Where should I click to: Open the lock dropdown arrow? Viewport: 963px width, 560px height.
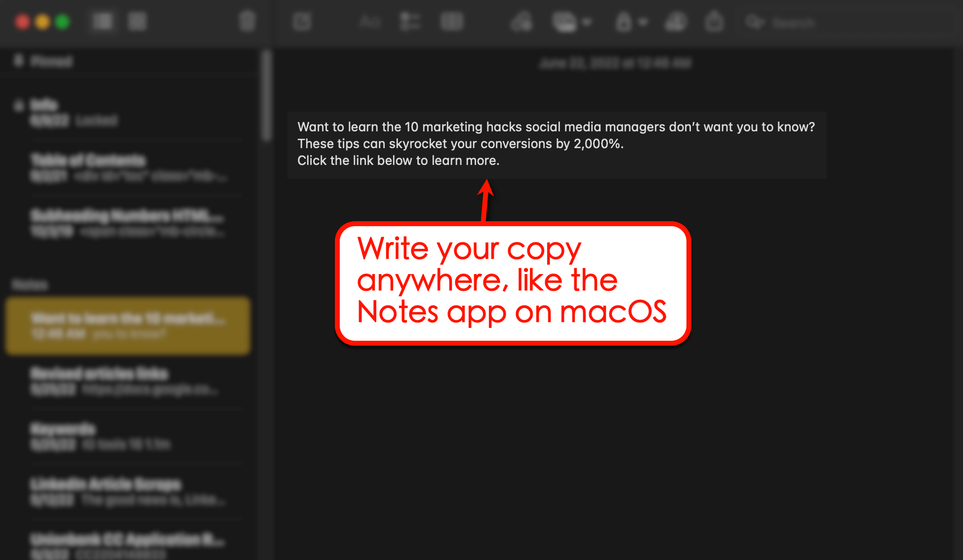tap(643, 22)
